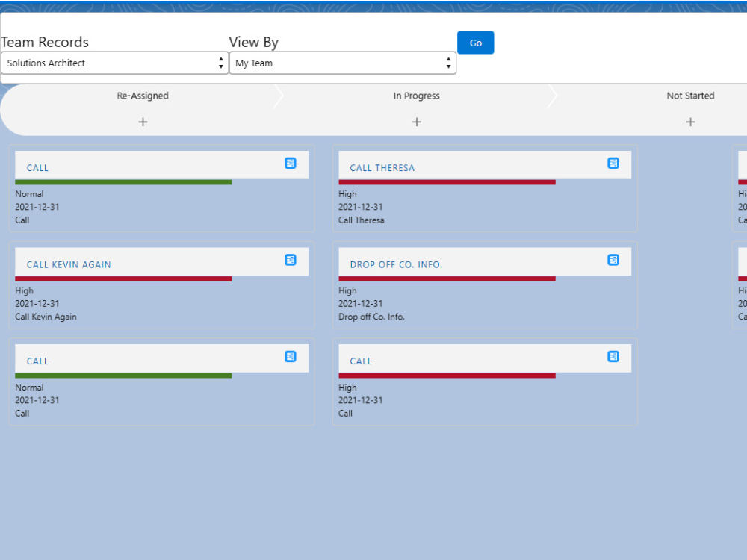Select the Not Started stage header
This screenshot has width=747, height=560.
pyautogui.click(x=690, y=96)
